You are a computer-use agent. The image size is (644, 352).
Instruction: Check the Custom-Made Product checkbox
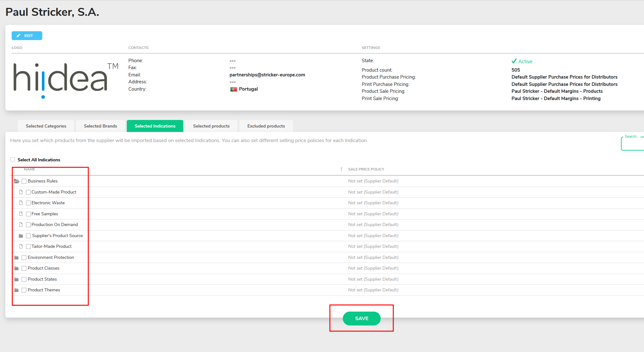point(28,192)
